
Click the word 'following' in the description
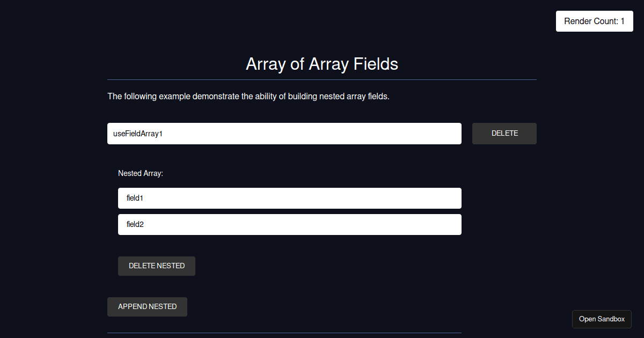tap(141, 97)
